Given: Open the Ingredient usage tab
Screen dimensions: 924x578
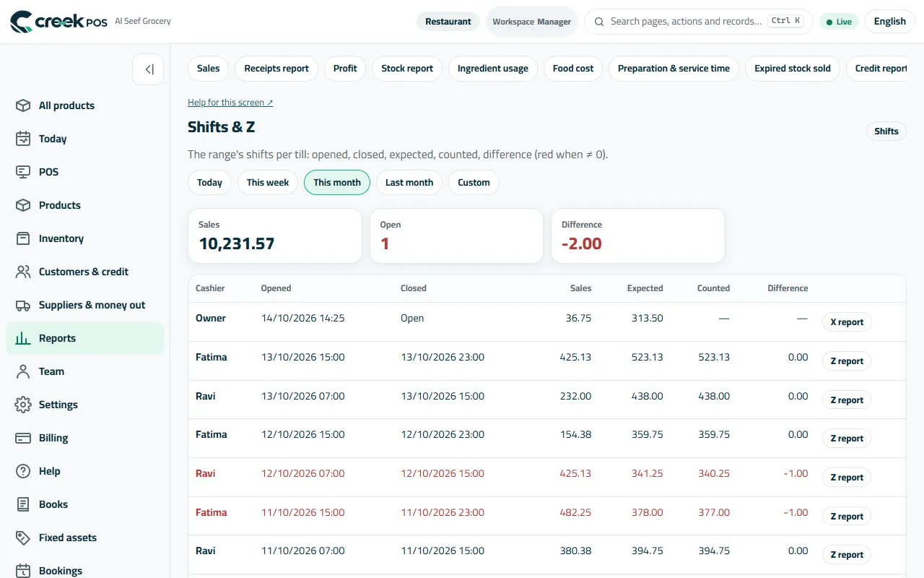Looking at the screenshot, I should [x=493, y=69].
